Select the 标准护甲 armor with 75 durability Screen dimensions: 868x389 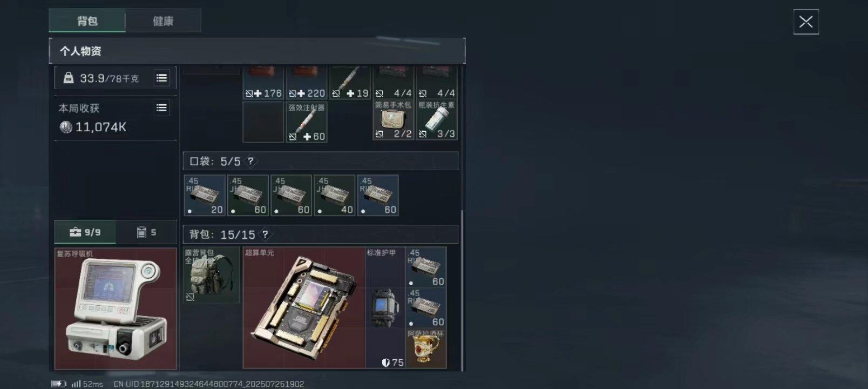click(x=385, y=308)
